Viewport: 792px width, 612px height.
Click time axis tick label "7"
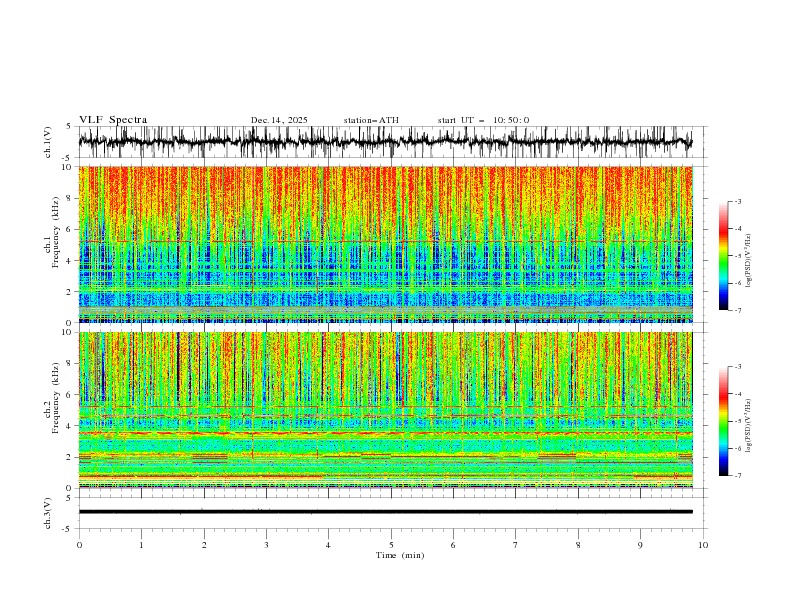tap(516, 545)
